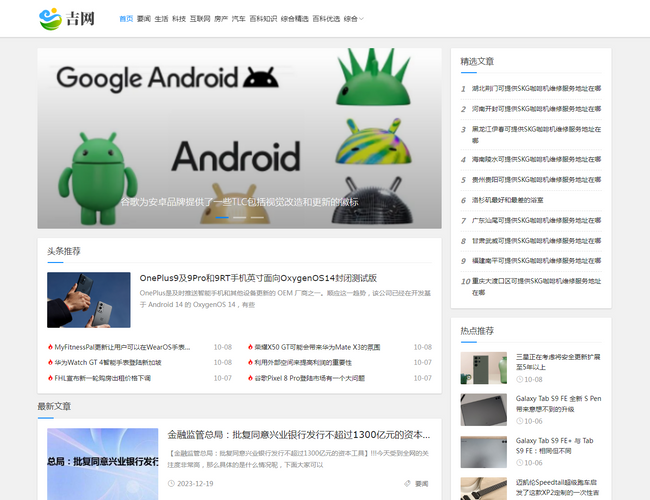Click the 吉网 site logo
The height and width of the screenshot is (500, 650).
66,18
